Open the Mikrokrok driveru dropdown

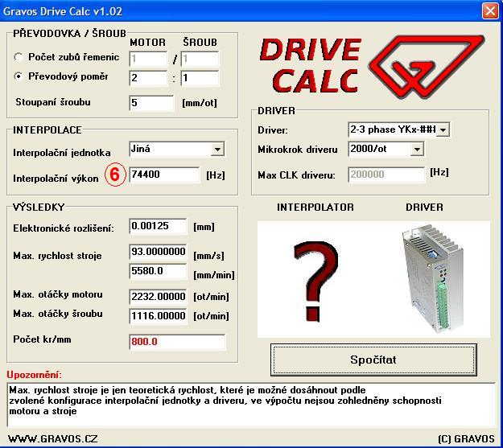416,150
